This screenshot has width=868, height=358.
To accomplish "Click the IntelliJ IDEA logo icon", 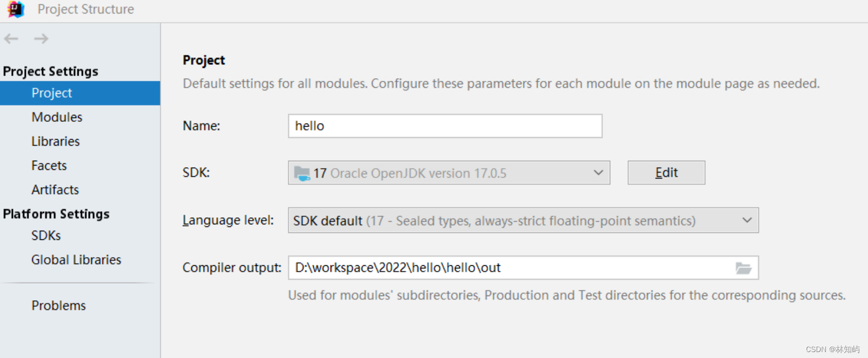I will 15,9.
